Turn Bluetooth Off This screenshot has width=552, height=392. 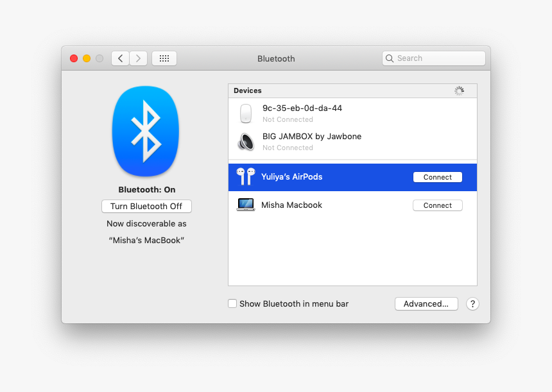(x=146, y=206)
